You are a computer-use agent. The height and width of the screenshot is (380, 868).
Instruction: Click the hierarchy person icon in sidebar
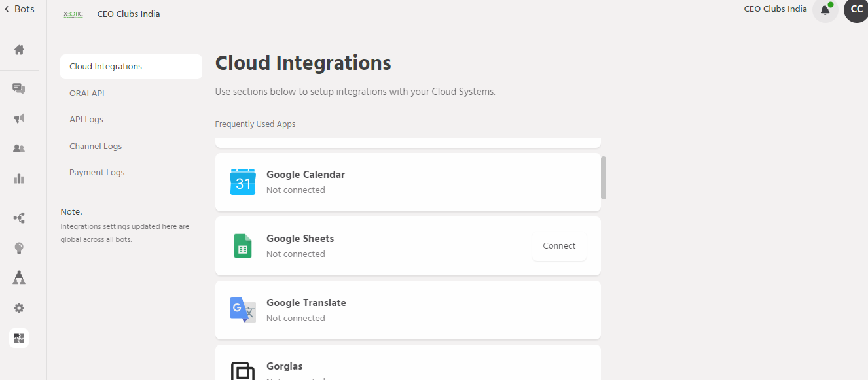click(x=19, y=278)
